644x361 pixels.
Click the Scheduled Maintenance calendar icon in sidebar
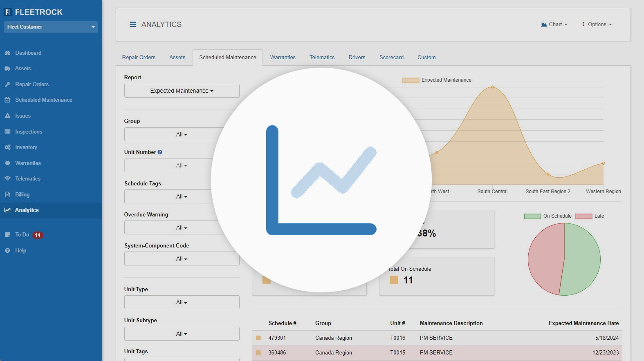[7, 100]
